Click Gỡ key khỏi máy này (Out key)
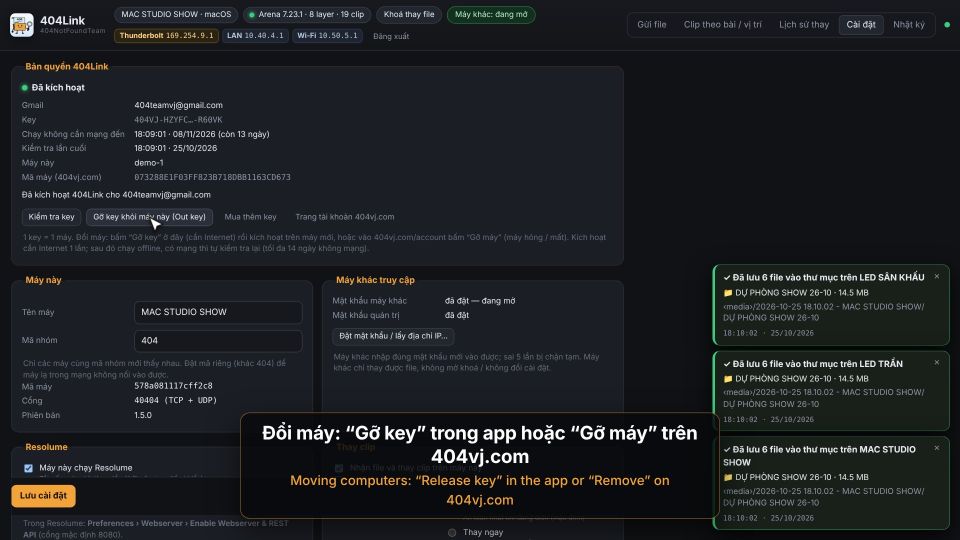This screenshot has height=540, width=960. (149, 217)
